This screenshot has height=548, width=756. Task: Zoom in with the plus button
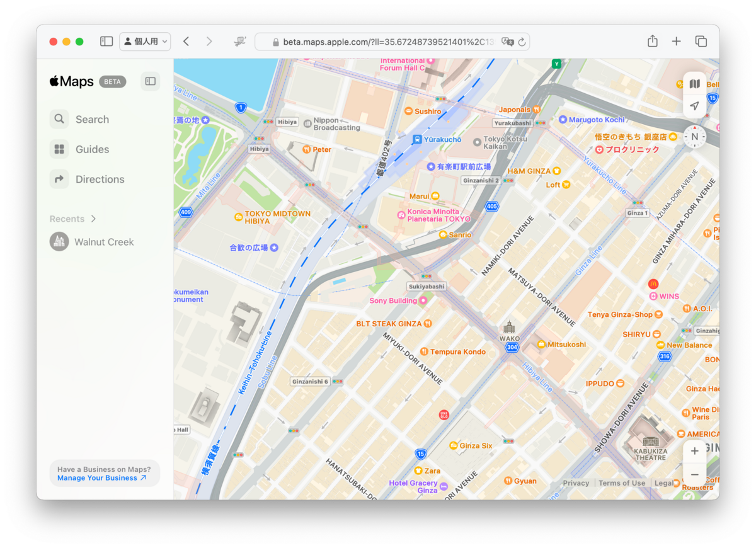pos(694,451)
